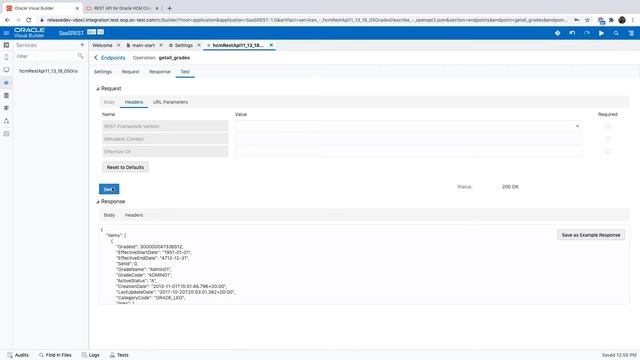Select response Body tab

pyautogui.click(x=109, y=215)
